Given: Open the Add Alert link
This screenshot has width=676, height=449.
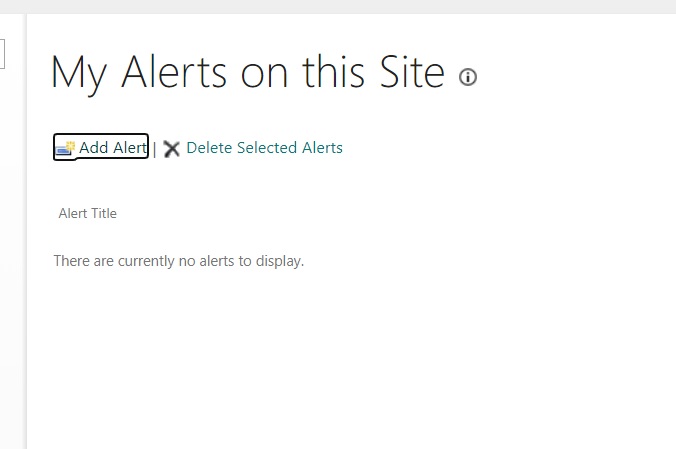Looking at the screenshot, I should (101, 147).
